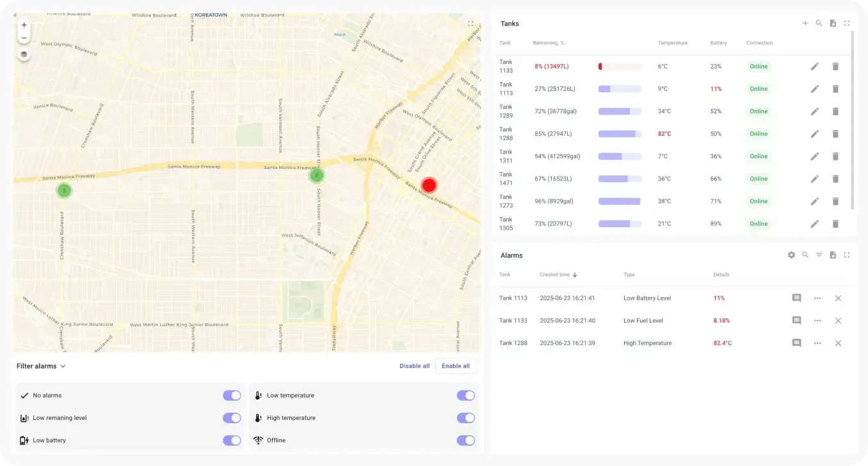Open the green cluster marker labeled 3
The width and height of the screenshot is (868, 466).
click(63, 190)
